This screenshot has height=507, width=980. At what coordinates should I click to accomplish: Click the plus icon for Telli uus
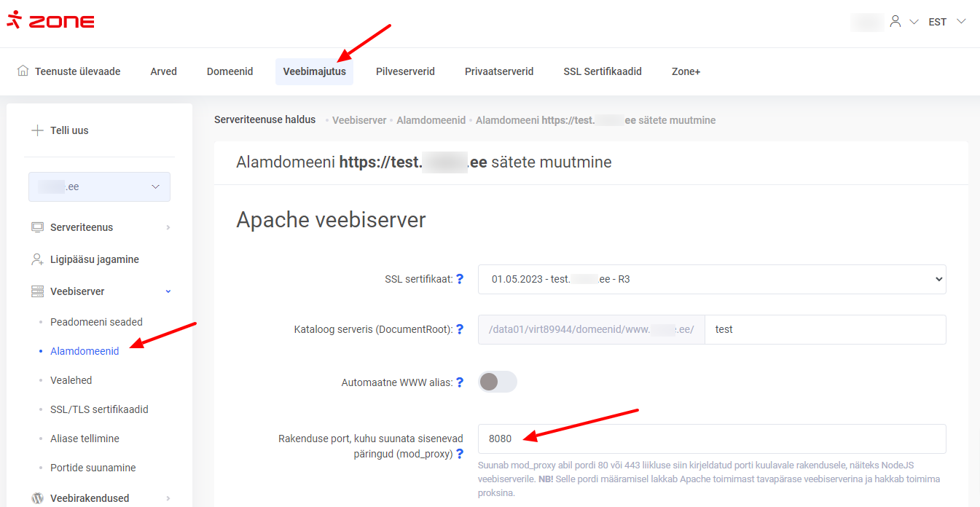click(x=37, y=130)
